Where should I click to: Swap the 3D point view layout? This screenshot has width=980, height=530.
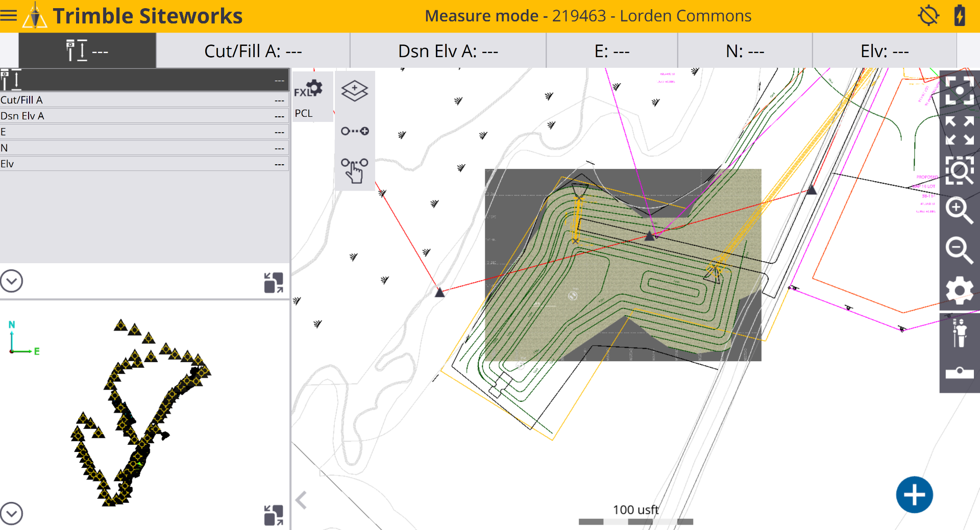[x=274, y=515]
